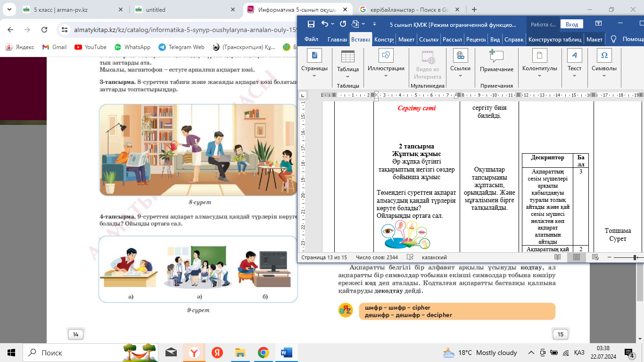The width and height of the screenshot is (644, 362).
Task: Switch to Web Layout view
Action: coord(595,257)
